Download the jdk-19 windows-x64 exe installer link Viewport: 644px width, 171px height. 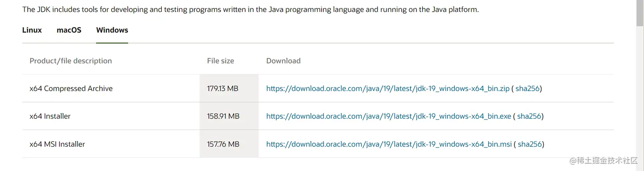388,116
